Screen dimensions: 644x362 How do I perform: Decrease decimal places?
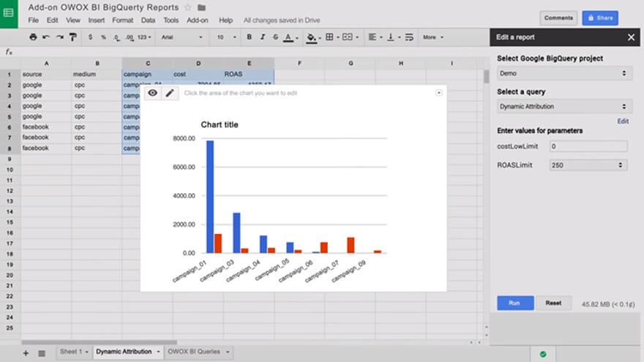coord(116,37)
